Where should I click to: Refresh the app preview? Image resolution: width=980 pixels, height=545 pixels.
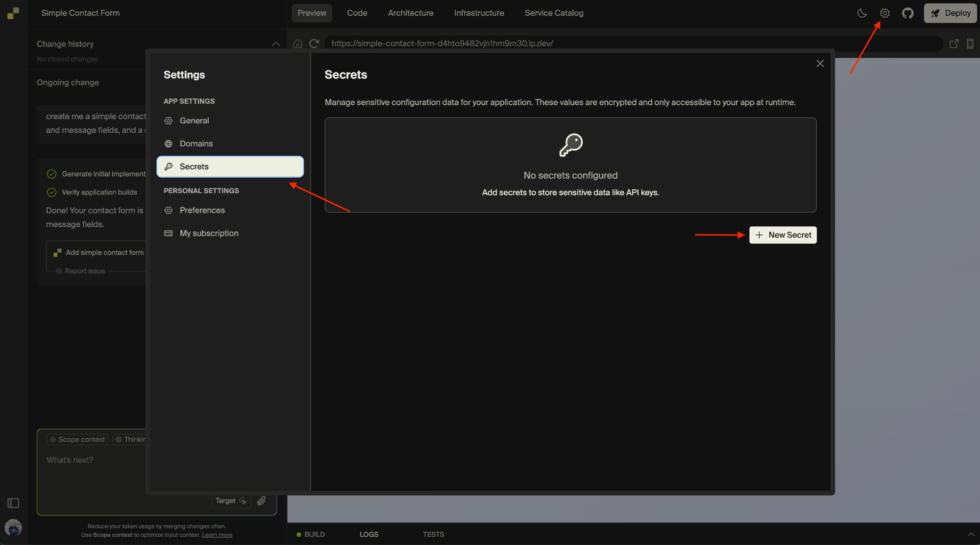tap(314, 44)
